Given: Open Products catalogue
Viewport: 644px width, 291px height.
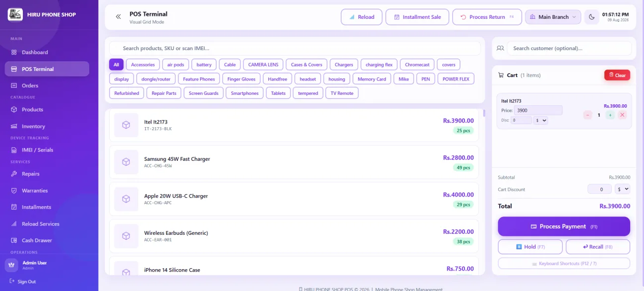Looking at the screenshot, I should pyautogui.click(x=47, y=109).
